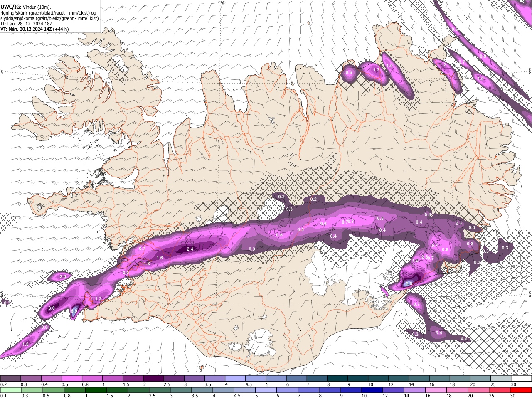Click the '0.1' tick label on the bottom scale
The image size is (532, 399).
pos(4,396)
